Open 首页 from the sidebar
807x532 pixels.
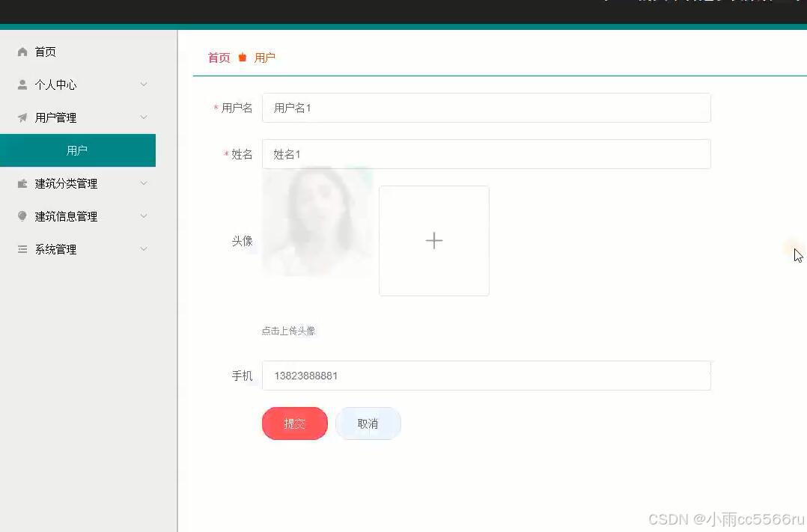click(45, 52)
